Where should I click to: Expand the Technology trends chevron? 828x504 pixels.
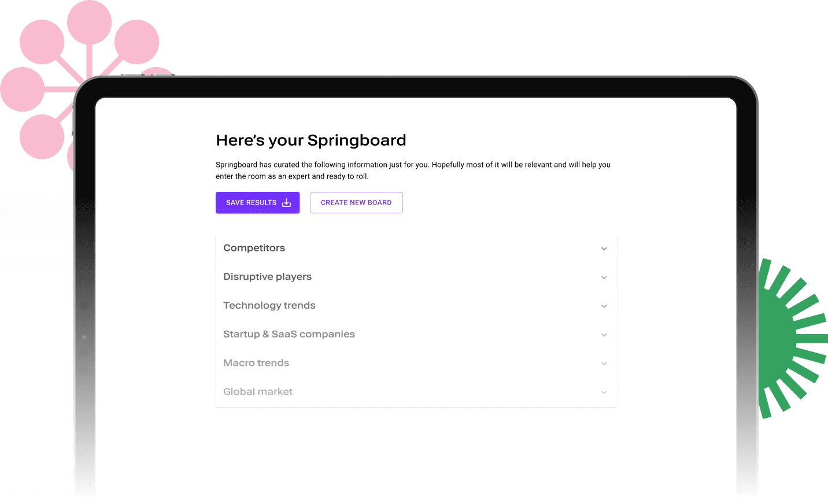pyautogui.click(x=604, y=306)
